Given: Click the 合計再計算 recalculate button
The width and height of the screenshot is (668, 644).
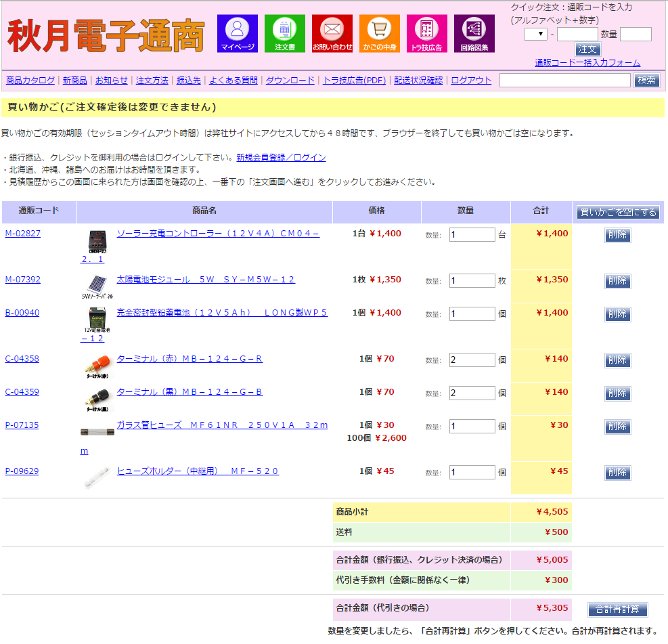Looking at the screenshot, I should click(618, 610).
